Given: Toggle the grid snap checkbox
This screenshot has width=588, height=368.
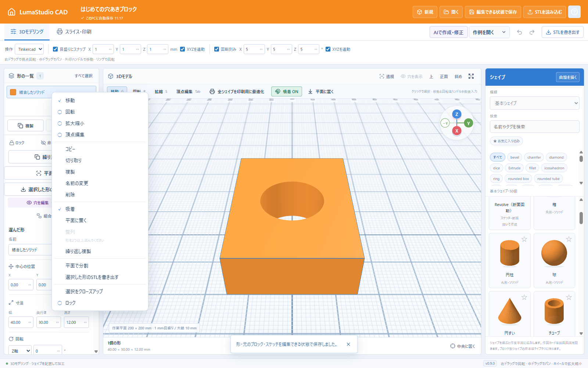Looking at the screenshot, I should (x=55, y=49).
